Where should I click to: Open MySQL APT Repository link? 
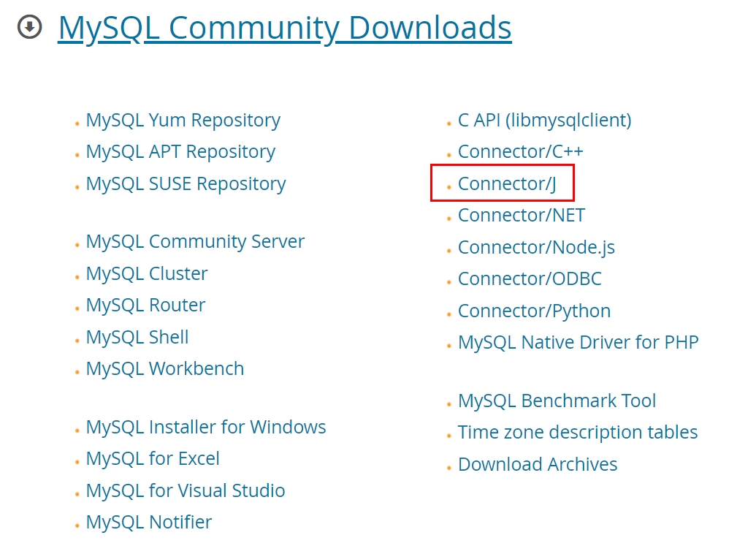pyautogui.click(x=180, y=152)
